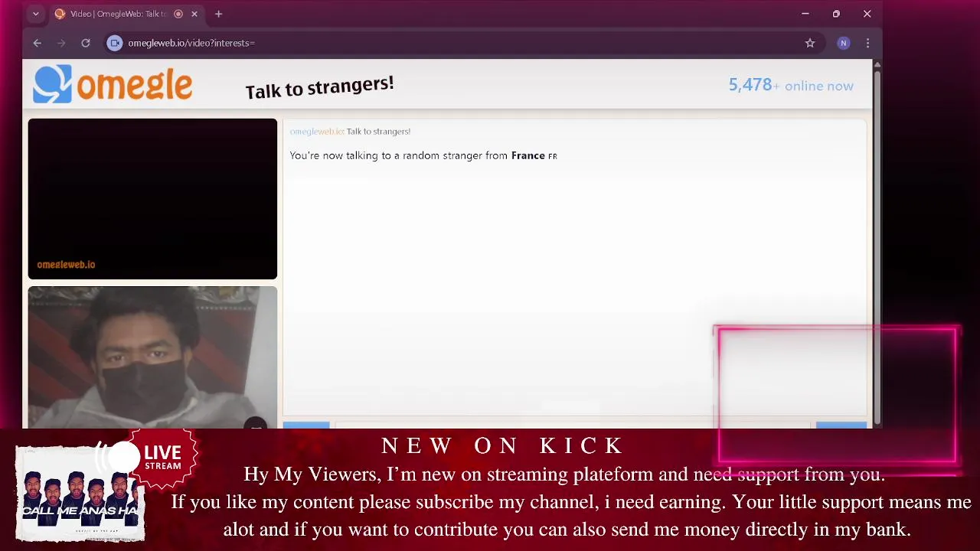This screenshot has width=980, height=551.
Task: Click the stranger's video feed panel
Action: pyautogui.click(x=152, y=199)
